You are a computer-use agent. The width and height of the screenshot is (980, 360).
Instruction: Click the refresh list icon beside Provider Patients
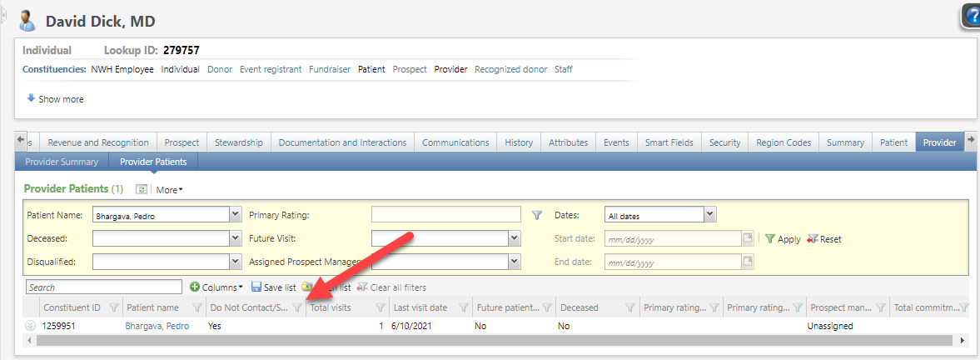142,189
